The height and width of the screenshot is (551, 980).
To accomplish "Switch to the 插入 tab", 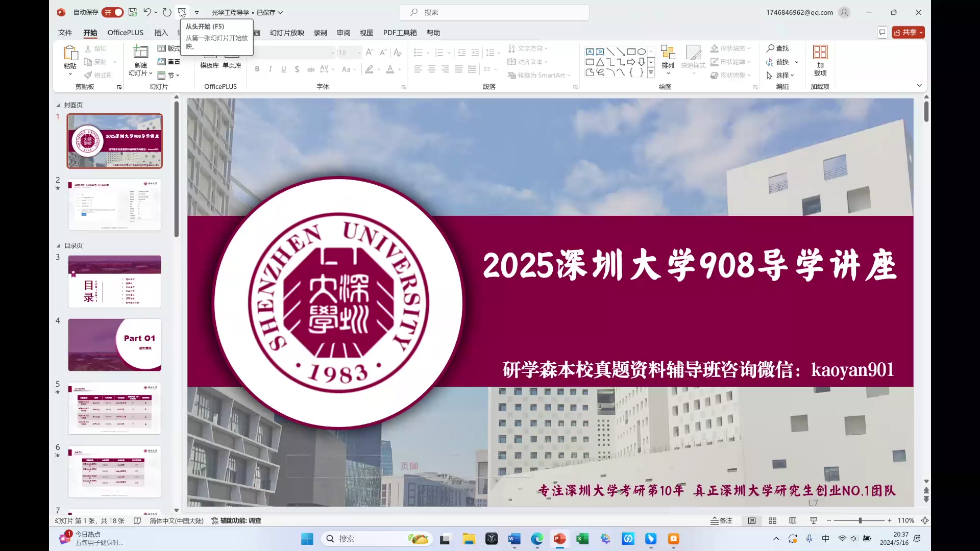I will click(x=161, y=33).
